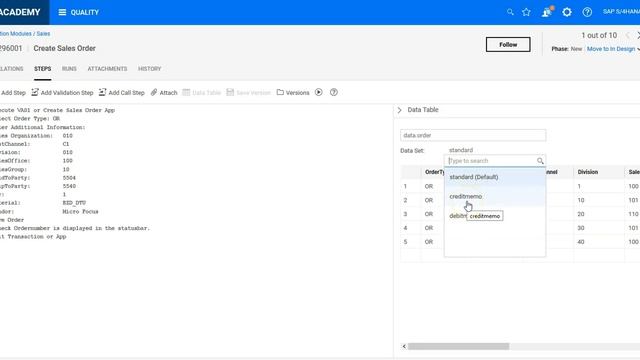
Task: Open the ATTACHMENTS tab
Action: click(107, 69)
